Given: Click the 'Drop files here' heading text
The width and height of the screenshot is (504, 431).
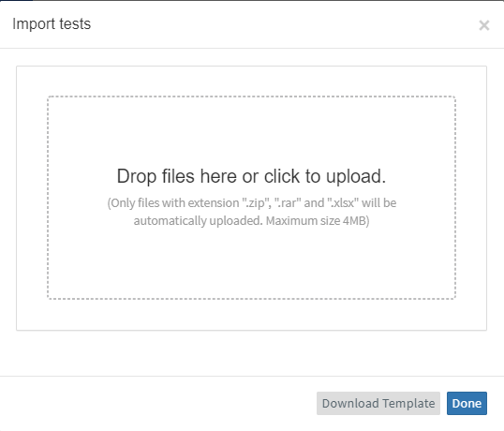Looking at the screenshot, I should (251, 176).
